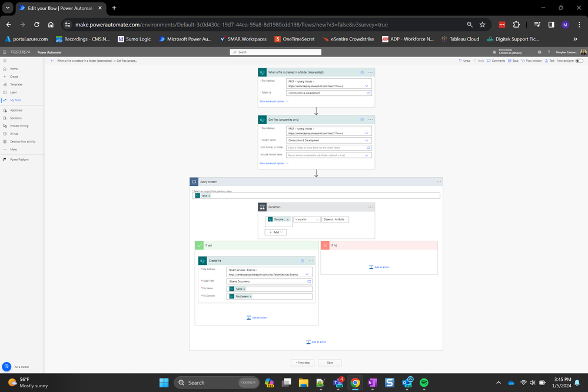This screenshot has width=588, height=392.
Task: Collapse the Apply to each header
Action: tap(316, 182)
